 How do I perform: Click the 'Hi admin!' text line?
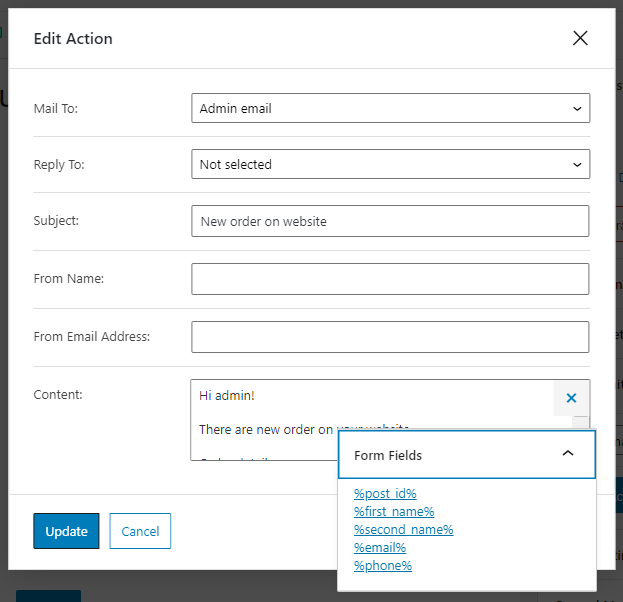tap(226, 395)
